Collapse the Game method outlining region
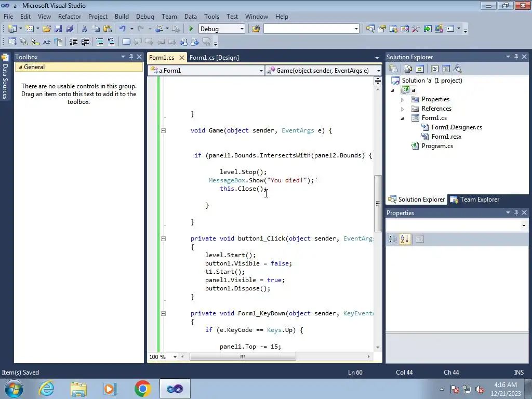 click(163, 130)
